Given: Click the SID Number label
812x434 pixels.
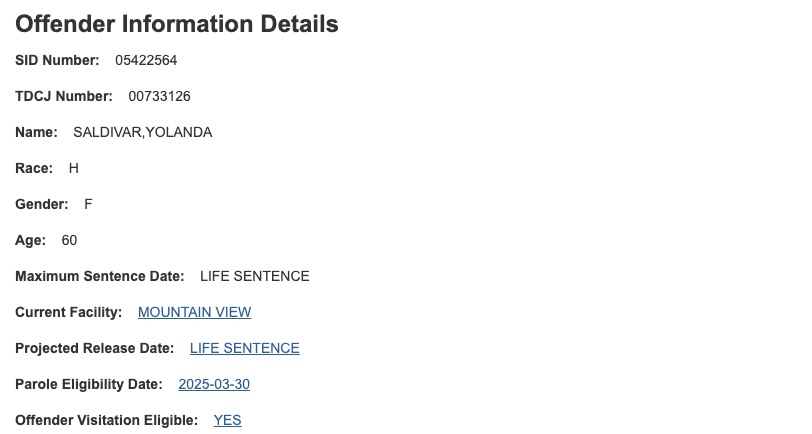Looking at the screenshot, I should pyautogui.click(x=57, y=60).
